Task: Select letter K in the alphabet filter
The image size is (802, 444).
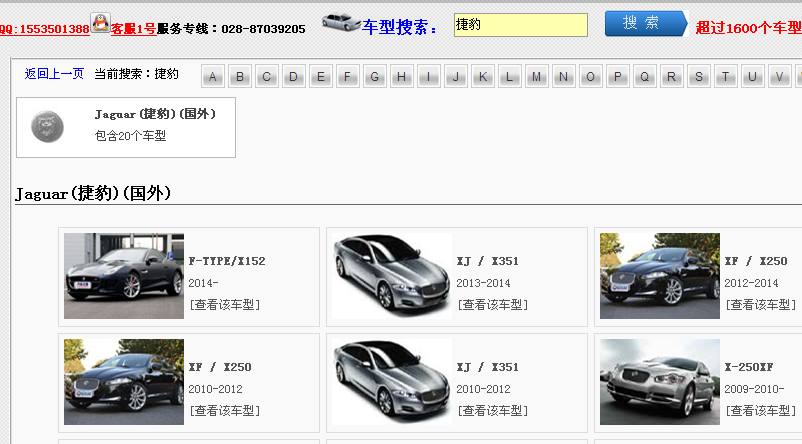Action: 483,76
